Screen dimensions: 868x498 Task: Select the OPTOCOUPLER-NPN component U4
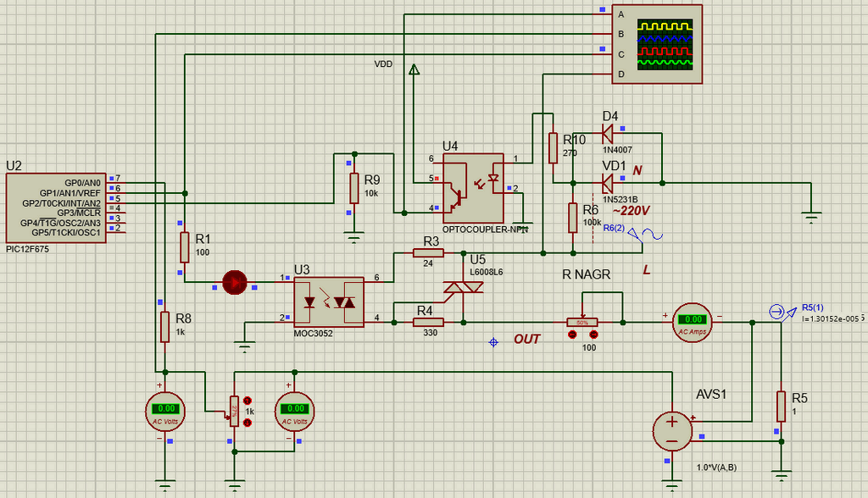pyautogui.click(x=473, y=188)
